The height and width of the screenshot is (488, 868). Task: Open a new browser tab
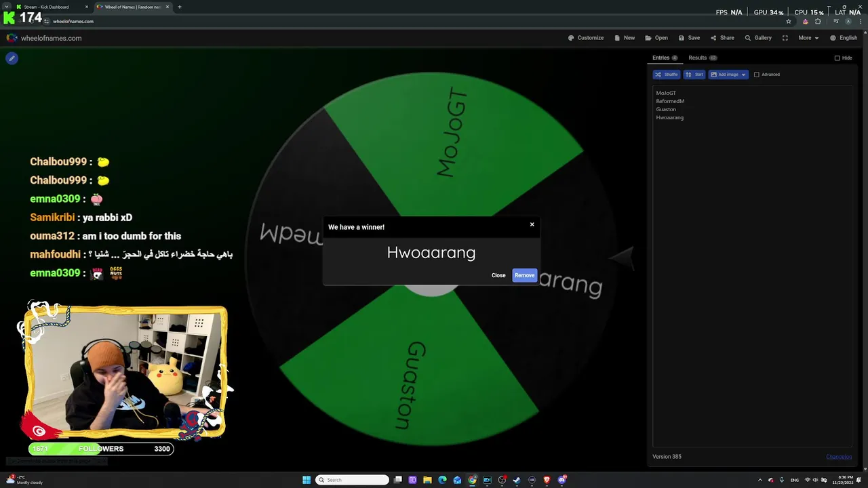[179, 7]
